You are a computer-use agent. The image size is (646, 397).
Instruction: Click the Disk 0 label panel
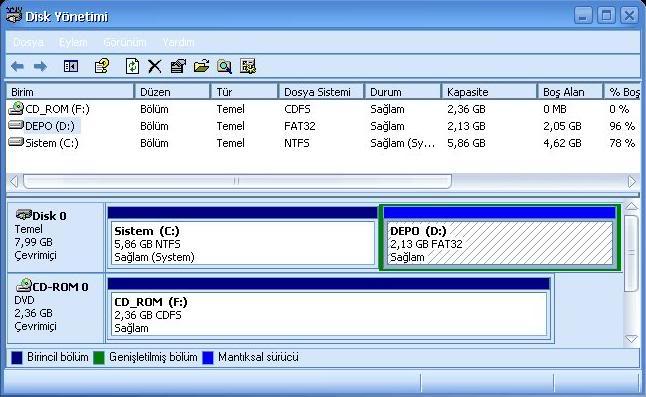[56, 237]
